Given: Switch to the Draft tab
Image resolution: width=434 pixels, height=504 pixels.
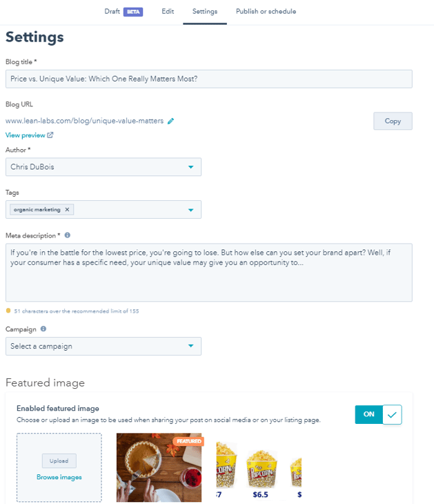Looking at the screenshot, I should click(x=123, y=12).
